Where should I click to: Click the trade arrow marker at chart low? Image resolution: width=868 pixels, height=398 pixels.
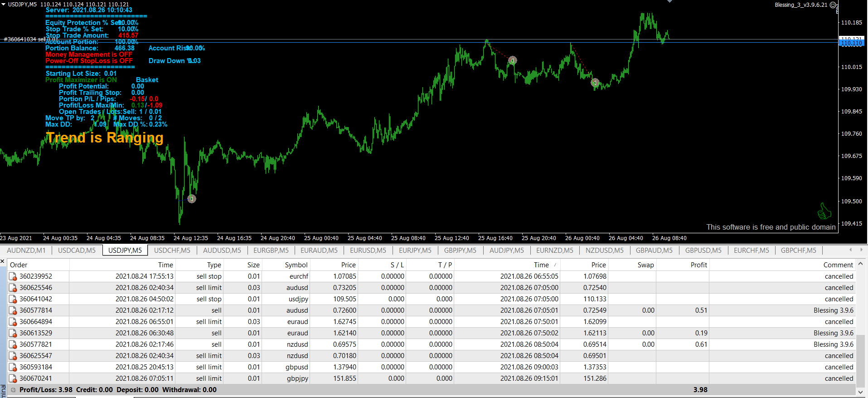(x=192, y=199)
